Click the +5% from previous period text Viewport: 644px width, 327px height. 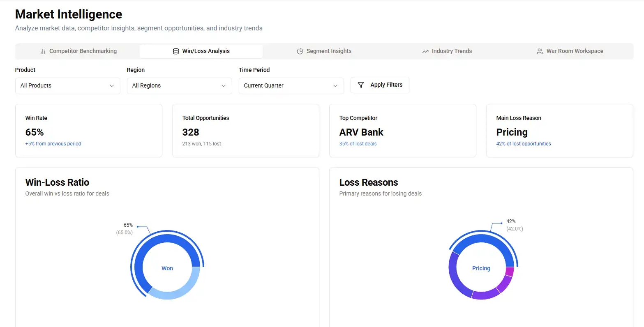coord(53,144)
